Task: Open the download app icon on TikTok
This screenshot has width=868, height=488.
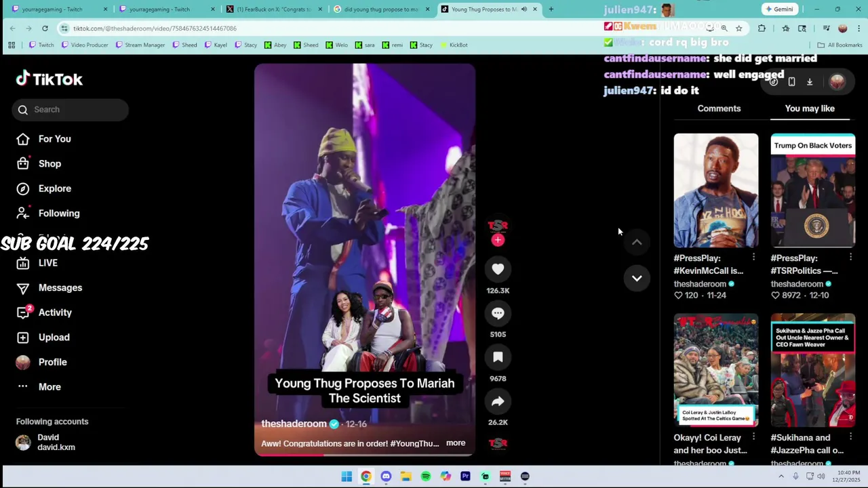Action: 810,81
